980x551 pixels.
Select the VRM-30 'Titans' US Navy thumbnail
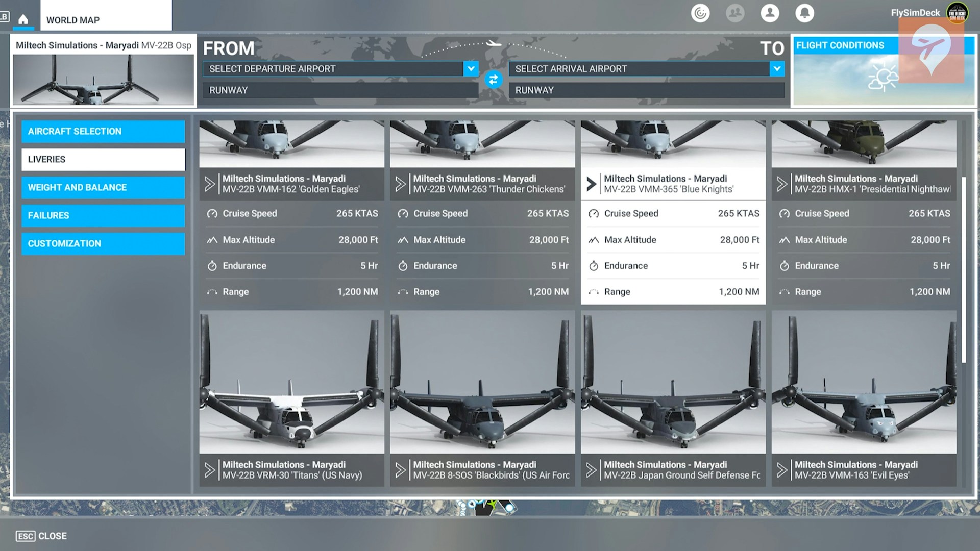pos(291,383)
